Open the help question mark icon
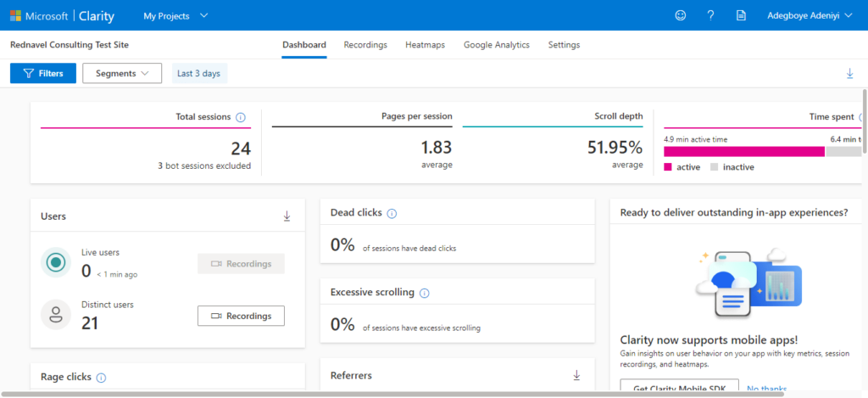Screen dimensions: 868x398 [711, 16]
